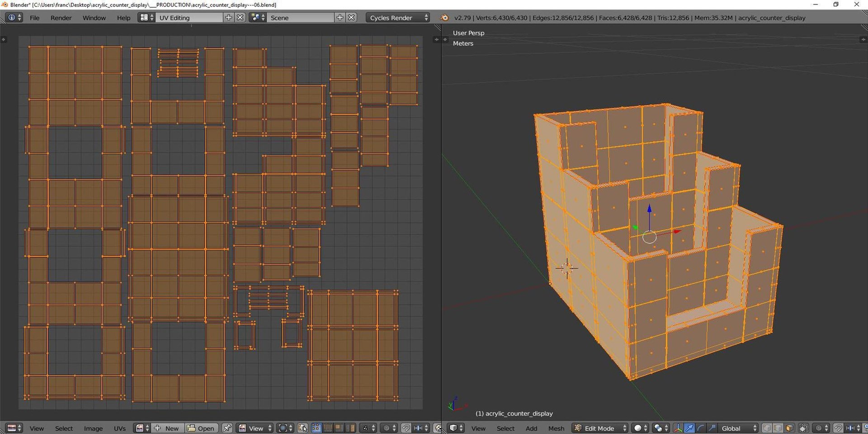Add a new screen layout with plus
This screenshot has width=868, height=434.
[229, 18]
